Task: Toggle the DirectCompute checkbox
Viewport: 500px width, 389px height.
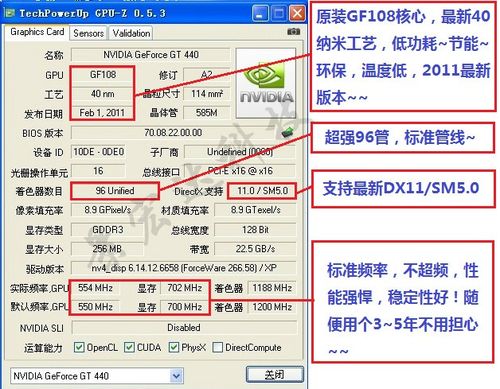Action: 217,347
